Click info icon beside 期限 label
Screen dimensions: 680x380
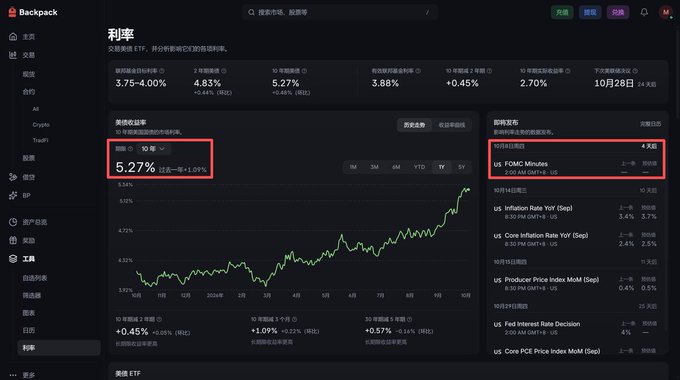click(130, 149)
